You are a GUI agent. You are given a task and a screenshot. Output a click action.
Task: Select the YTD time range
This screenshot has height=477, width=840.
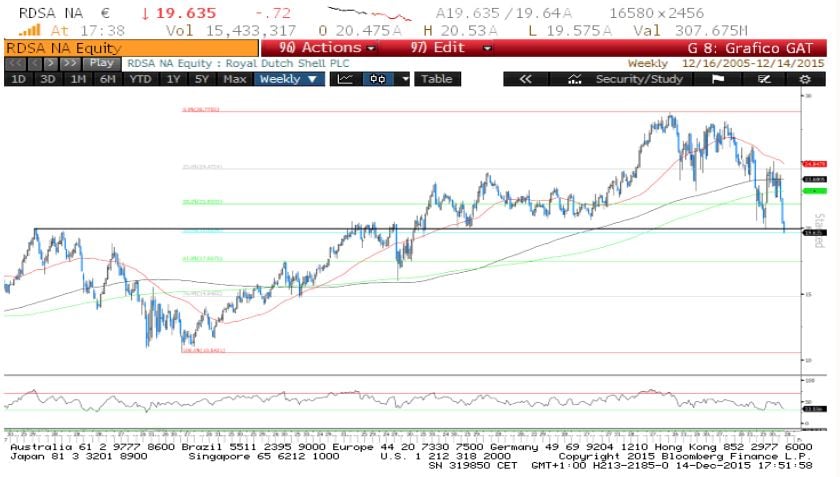tap(141, 79)
